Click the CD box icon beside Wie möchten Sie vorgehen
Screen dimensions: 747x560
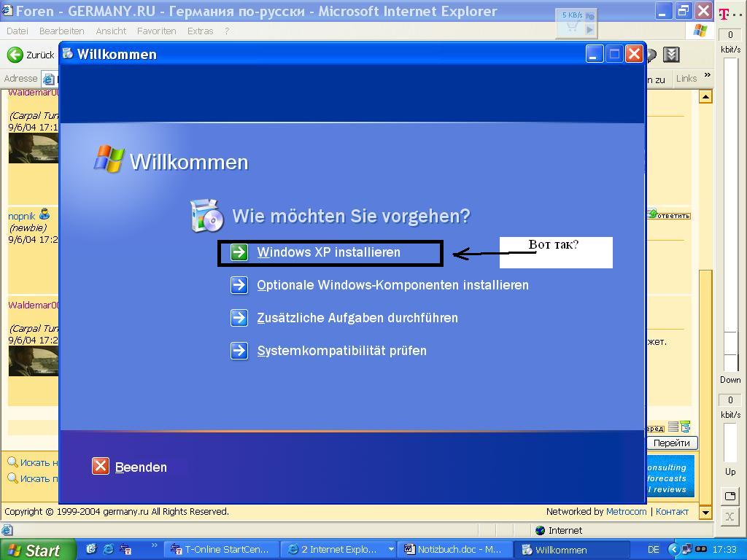coord(206,216)
